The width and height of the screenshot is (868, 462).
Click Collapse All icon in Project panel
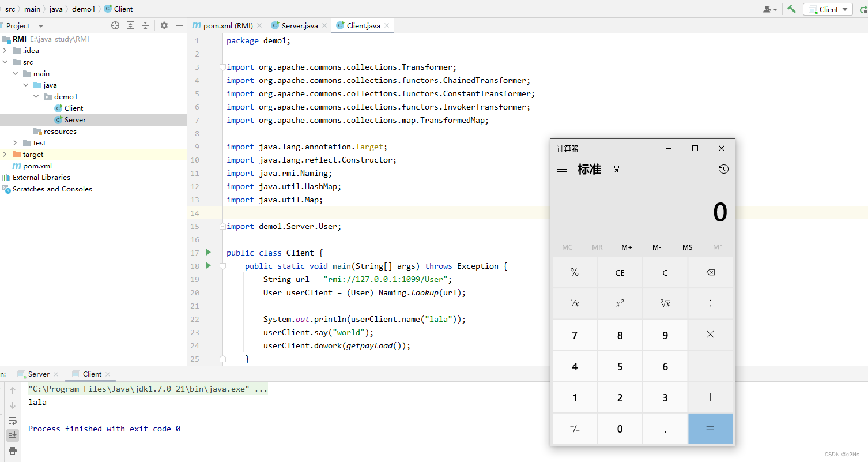[x=145, y=25]
